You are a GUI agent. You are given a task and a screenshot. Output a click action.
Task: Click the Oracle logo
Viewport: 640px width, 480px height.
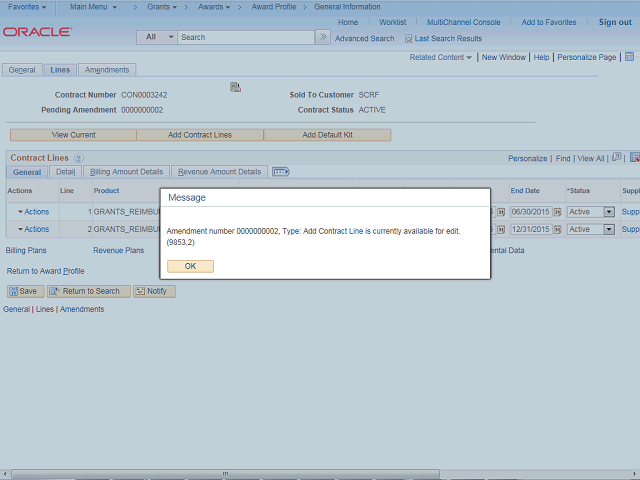tap(37, 32)
